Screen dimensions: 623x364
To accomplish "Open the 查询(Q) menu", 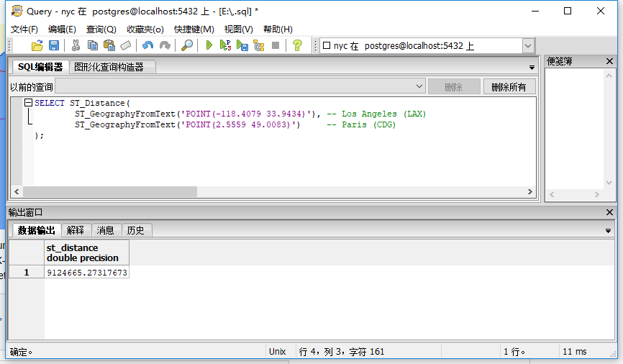I will pos(101,29).
